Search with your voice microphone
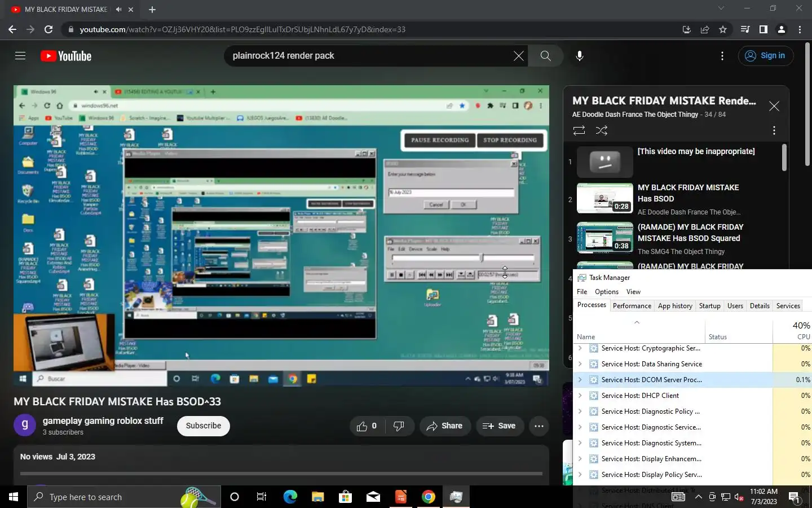Image resolution: width=812 pixels, height=508 pixels. [x=579, y=56]
